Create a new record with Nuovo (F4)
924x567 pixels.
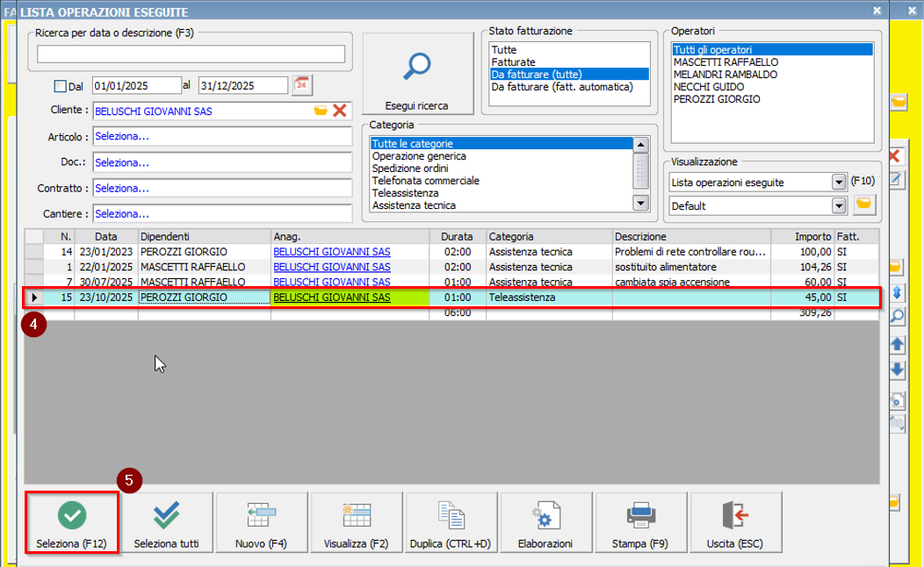pyautogui.click(x=262, y=523)
